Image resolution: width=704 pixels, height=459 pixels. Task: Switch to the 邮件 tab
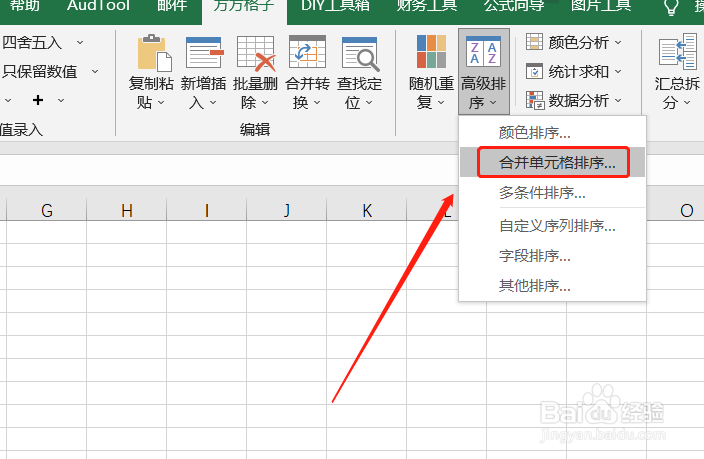coord(172,5)
